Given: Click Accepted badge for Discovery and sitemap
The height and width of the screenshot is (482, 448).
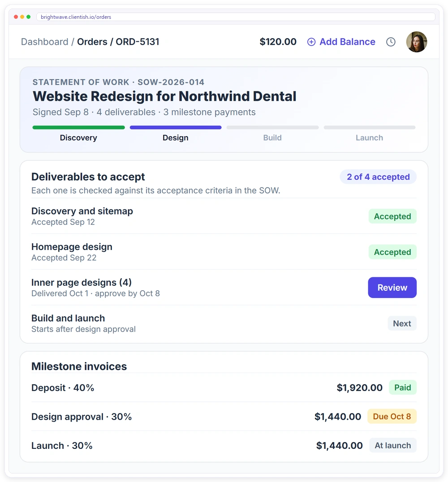Looking at the screenshot, I should click(x=392, y=216).
